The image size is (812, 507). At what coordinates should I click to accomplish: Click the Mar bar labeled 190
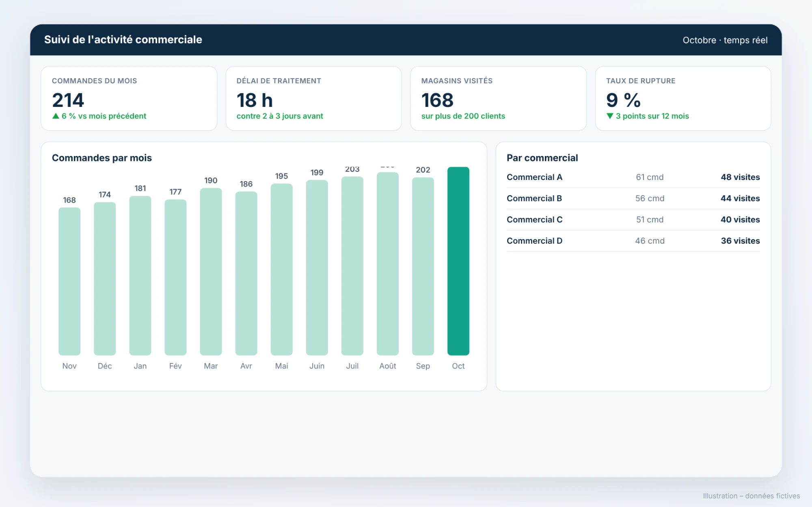coord(211,272)
